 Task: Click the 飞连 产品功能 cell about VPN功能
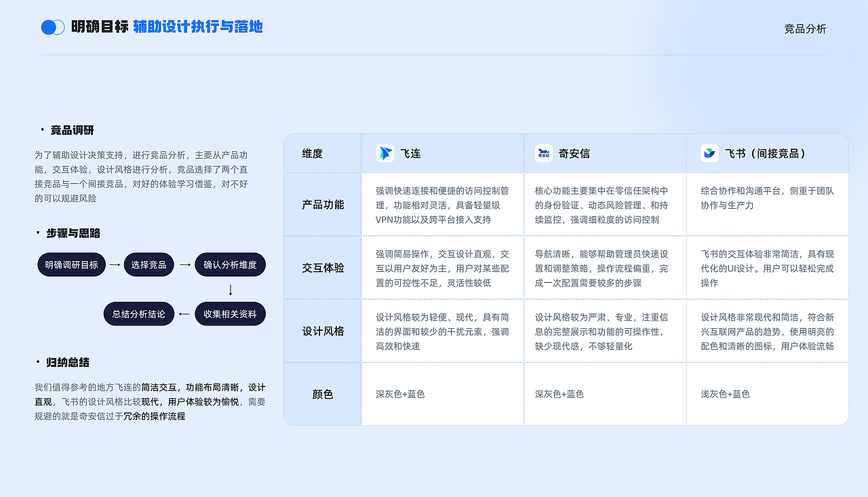(442, 205)
